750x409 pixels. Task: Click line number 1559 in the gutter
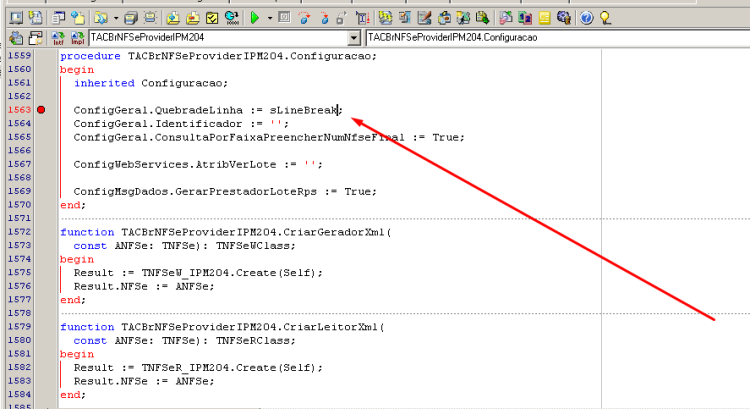point(19,55)
